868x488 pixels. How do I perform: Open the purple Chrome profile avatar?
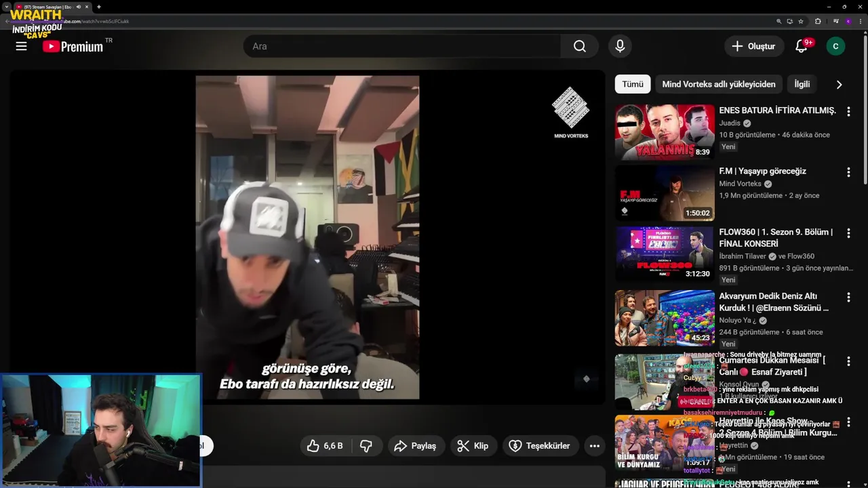tap(848, 21)
